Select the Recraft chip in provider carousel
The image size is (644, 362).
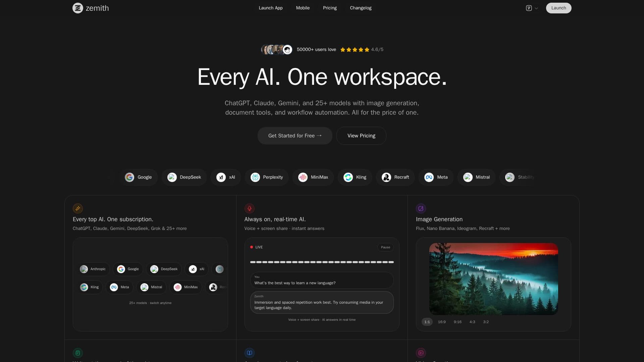tap(395, 177)
